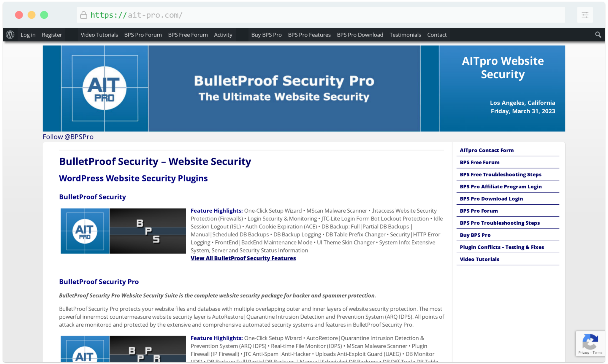The image size is (608, 364).
Task: Click the browser settings sliders icon
Action: point(585,15)
